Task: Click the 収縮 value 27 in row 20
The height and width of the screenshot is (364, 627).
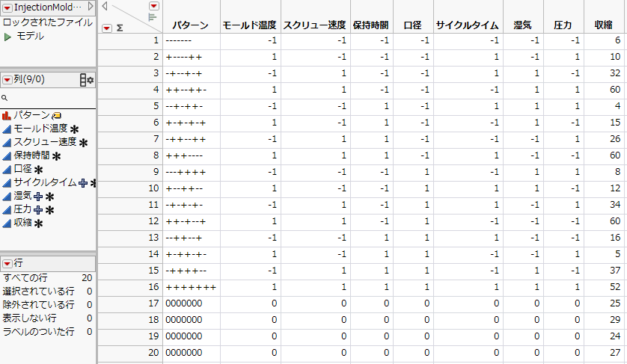Action: (615, 352)
